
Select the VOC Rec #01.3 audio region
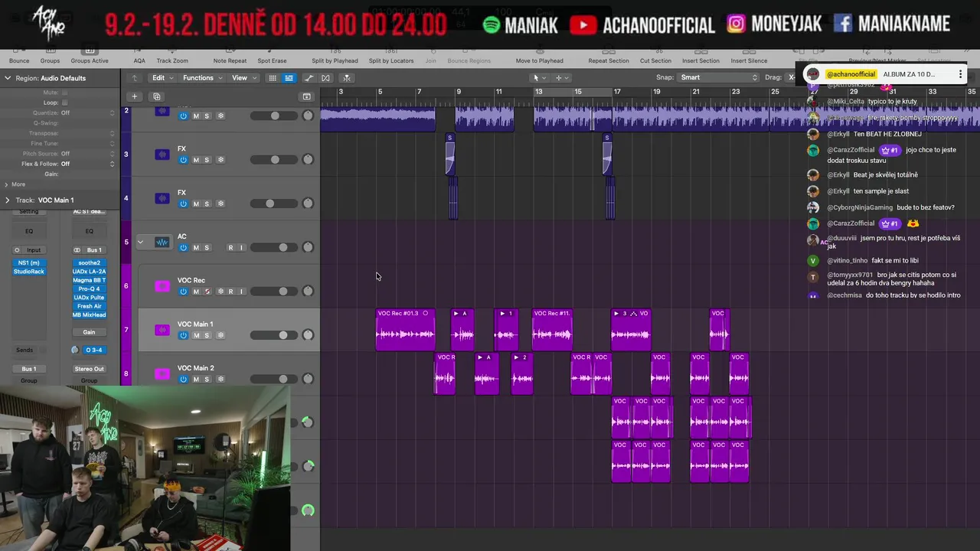point(405,329)
